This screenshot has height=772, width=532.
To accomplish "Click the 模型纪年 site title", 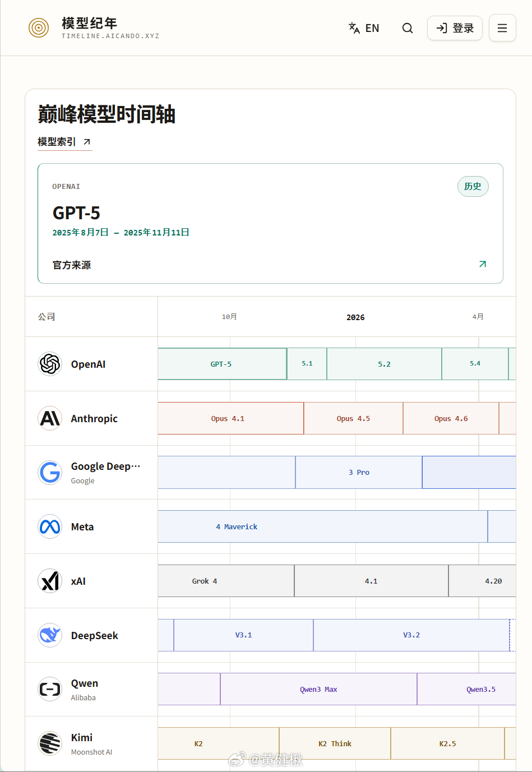I will pyautogui.click(x=89, y=23).
